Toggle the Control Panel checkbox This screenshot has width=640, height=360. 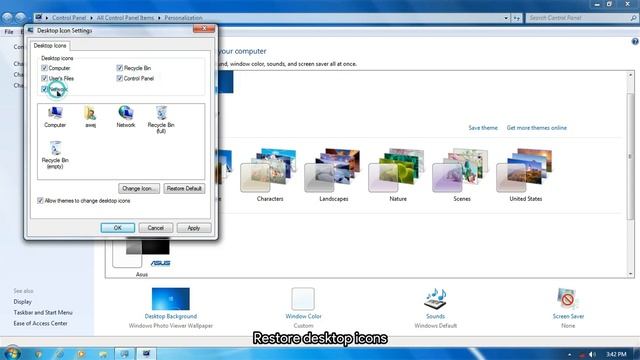[120, 78]
